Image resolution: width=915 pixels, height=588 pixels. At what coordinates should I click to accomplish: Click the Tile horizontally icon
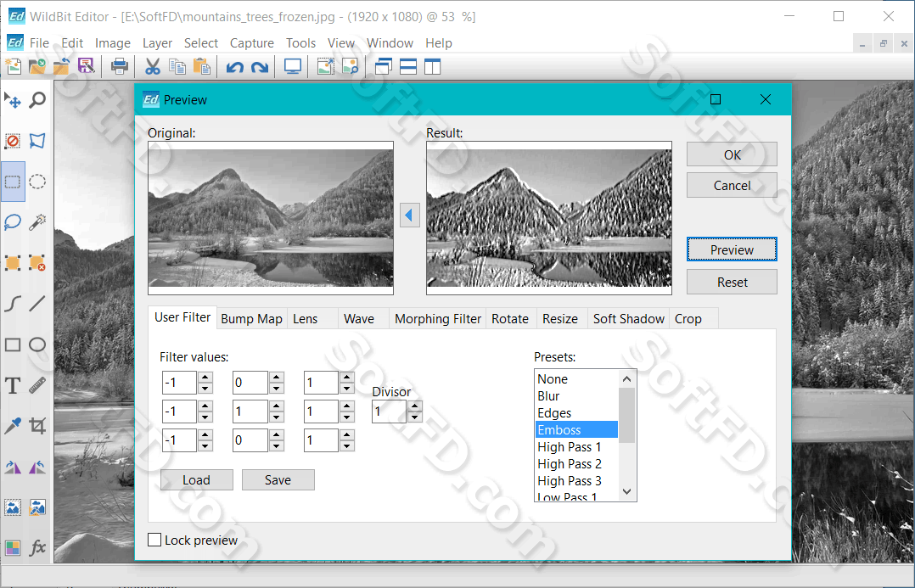point(408,66)
